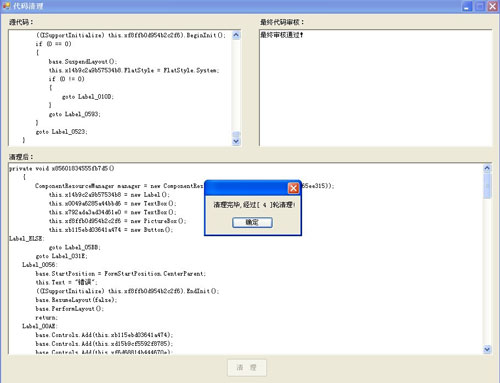This screenshot has width=500, height=383.
Task: Click the source code scrollbar up arrow
Action: pyautogui.click(x=236, y=35)
